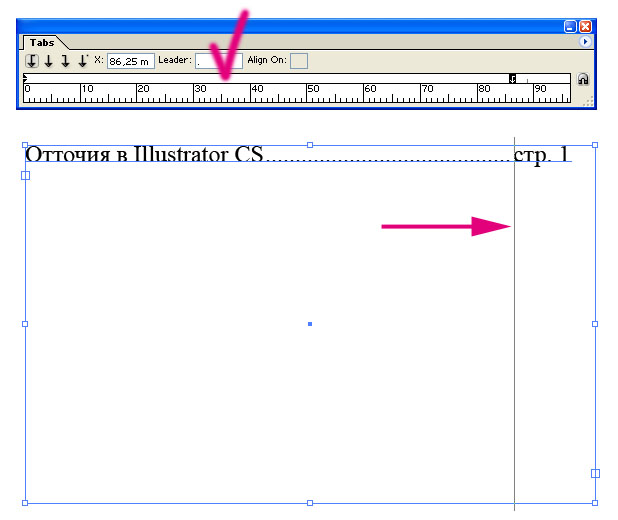Click the text frame's bottom-middle handle
Image resolution: width=618 pixels, height=520 pixels.
(x=310, y=503)
